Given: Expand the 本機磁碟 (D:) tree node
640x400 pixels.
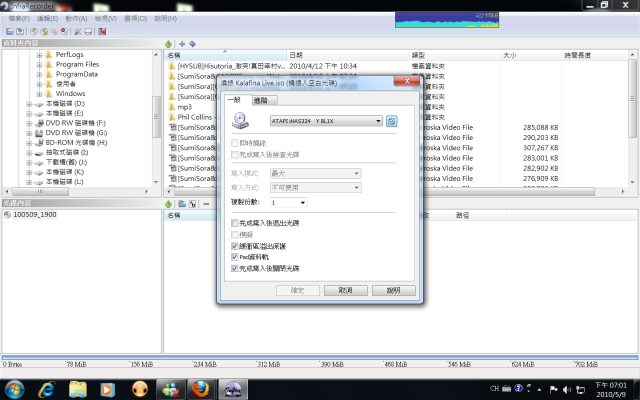Looking at the screenshot, I should (x=29, y=104).
